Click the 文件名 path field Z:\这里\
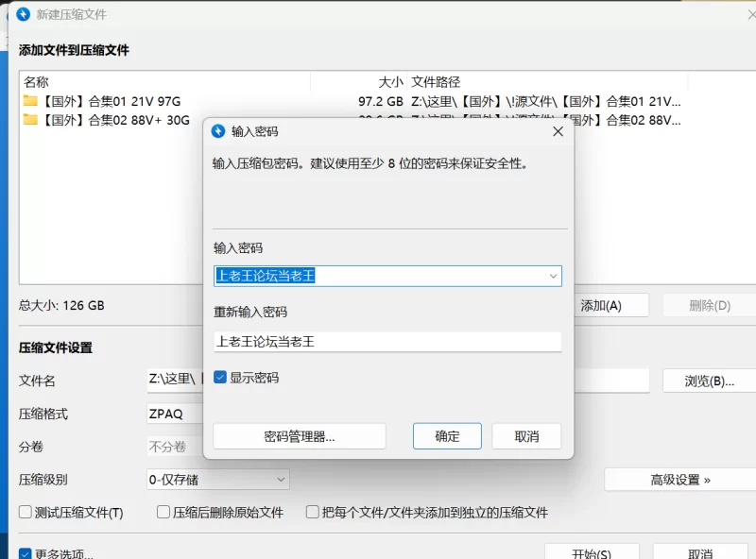The height and width of the screenshot is (559, 756). pyautogui.click(x=175, y=381)
